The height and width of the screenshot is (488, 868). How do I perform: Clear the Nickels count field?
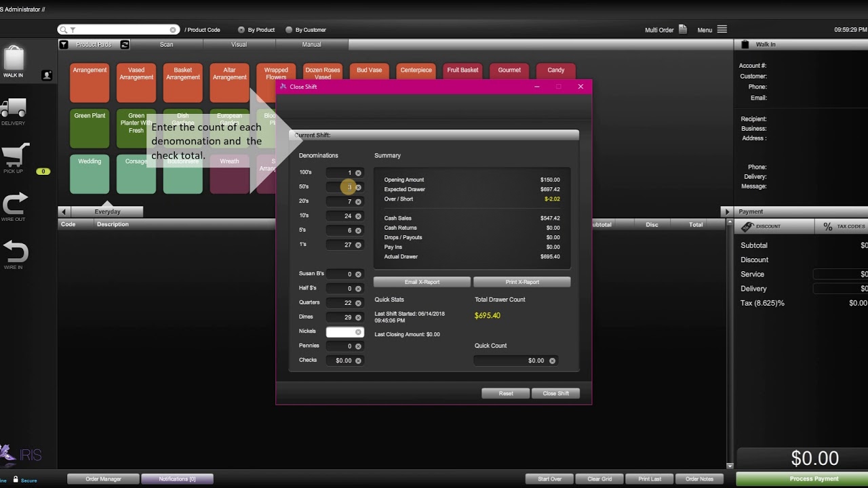coord(358,332)
